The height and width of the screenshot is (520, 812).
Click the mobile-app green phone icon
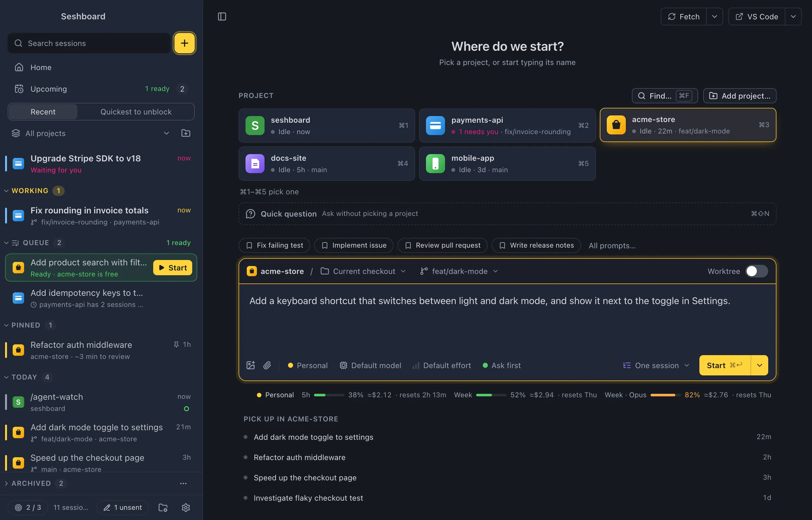pyautogui.click(x=435, y=164)
